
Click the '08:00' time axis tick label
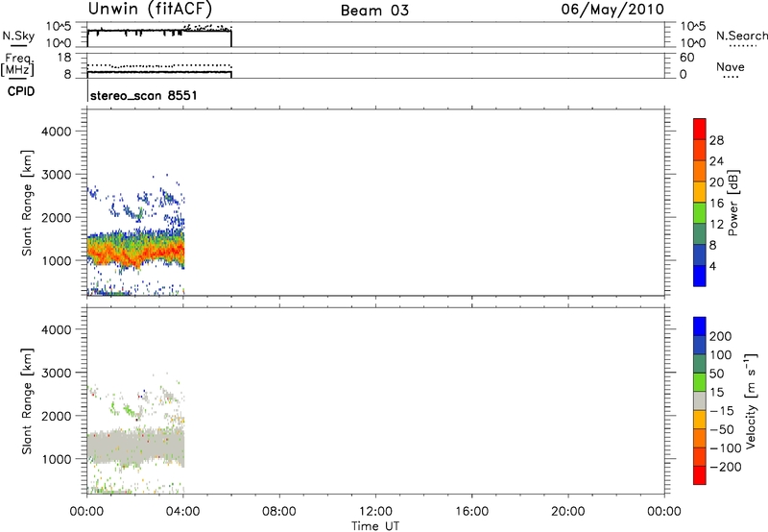[x=279, y=512]
